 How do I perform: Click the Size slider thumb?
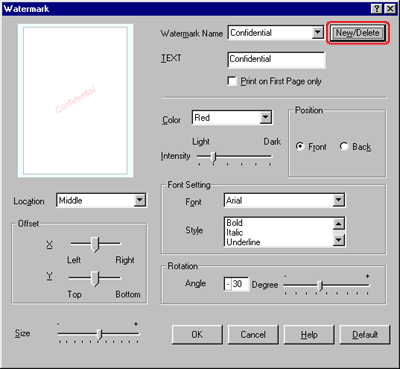point(99,334)
